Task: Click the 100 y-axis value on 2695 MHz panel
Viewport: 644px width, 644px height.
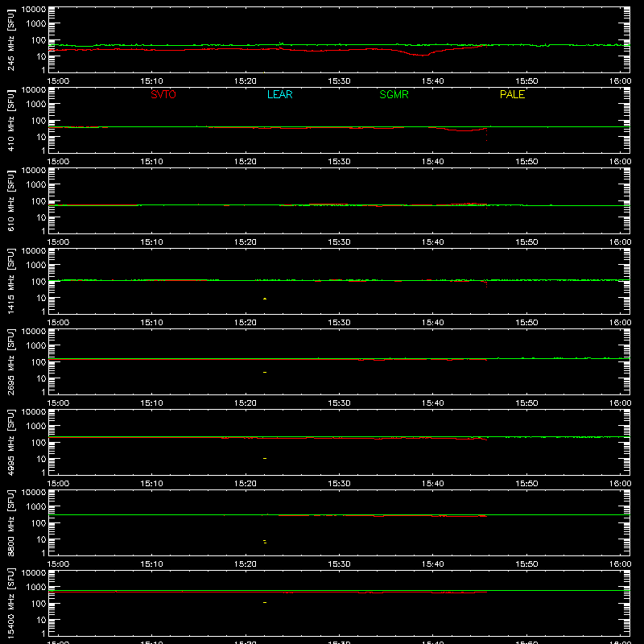Action: [x=39, y=361]
